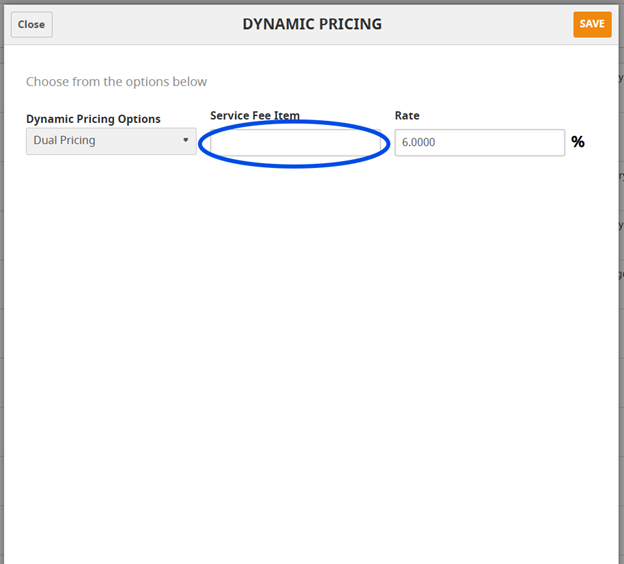This screenshot has width=624, height=564.
Task: Click the left edge of the Service Fee Item box
Action: [x=216, y=144]
